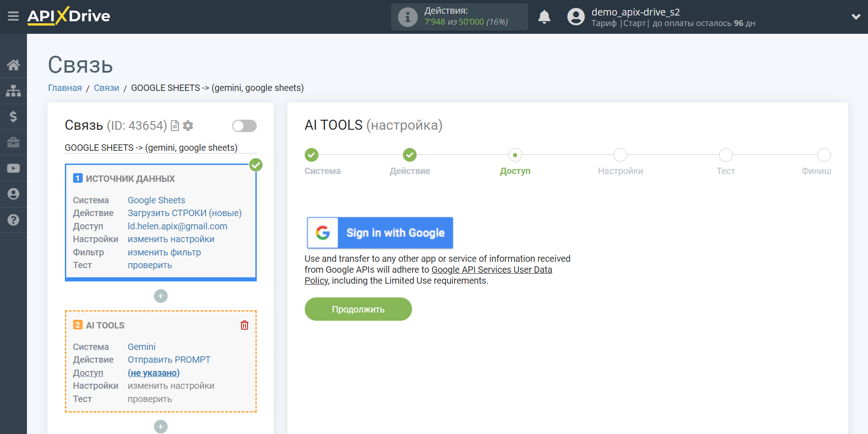
Task: Click the Связи breadcrumb link
Action: coord(106,88)
